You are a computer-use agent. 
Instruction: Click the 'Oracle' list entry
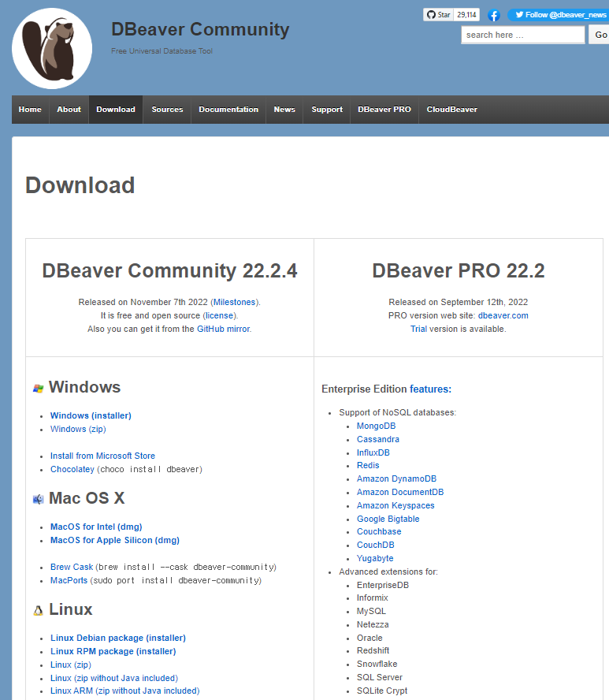tap(369, 638)
